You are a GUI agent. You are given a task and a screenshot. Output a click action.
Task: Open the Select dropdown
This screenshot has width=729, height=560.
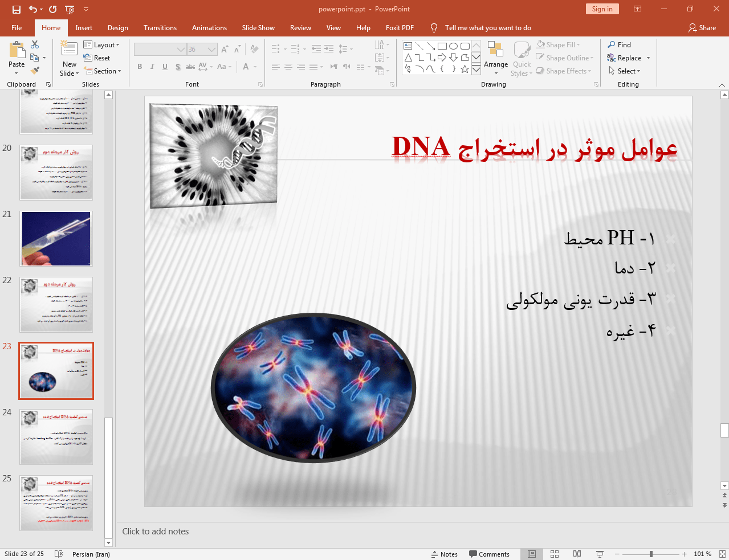pyautogui.click(x=625, y=71)
